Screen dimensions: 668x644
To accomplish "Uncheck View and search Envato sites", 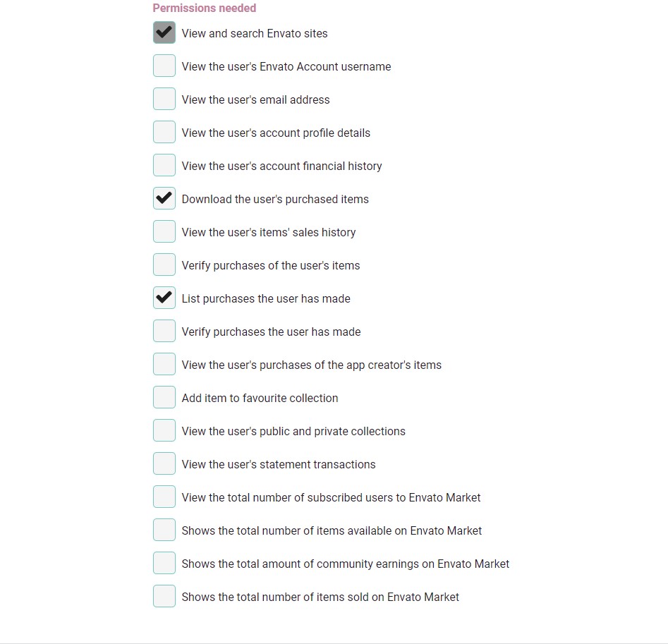I will [x=164, y=33].
